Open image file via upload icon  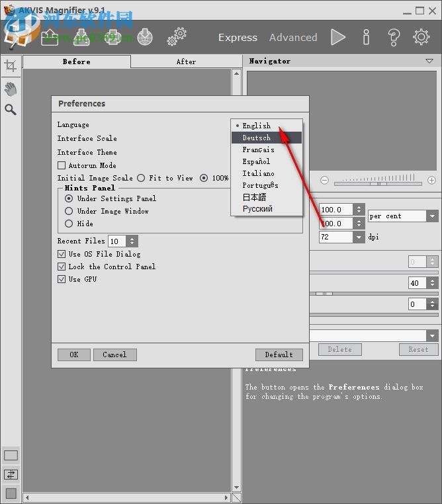[50, 37]
